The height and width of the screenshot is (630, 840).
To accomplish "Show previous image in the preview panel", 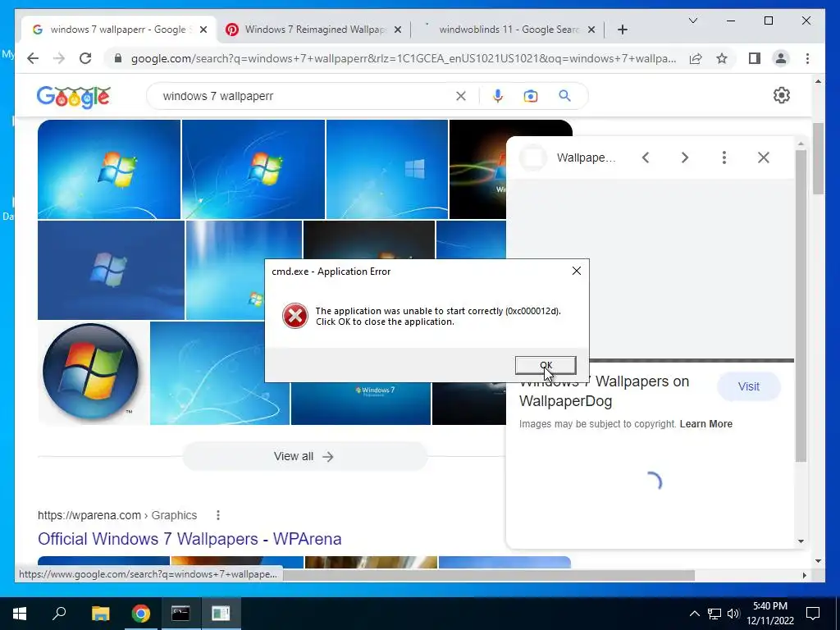I will tap(646, 157).
